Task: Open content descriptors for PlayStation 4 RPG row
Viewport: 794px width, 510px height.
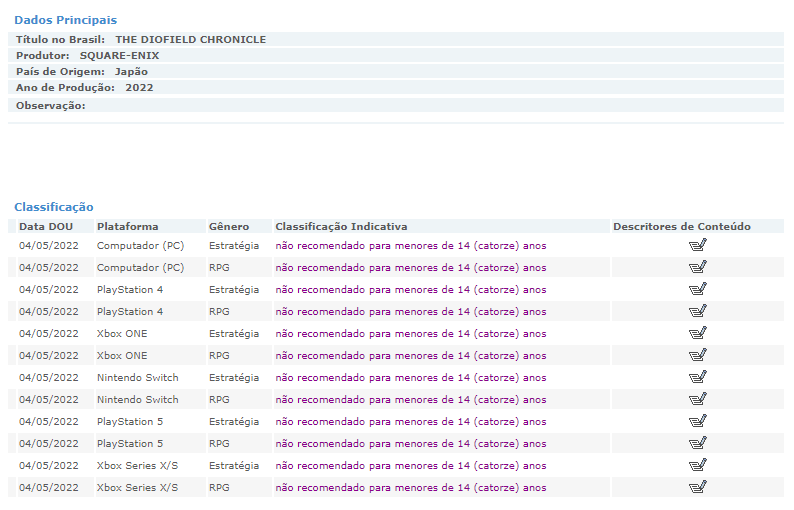Action: (697, 311)
